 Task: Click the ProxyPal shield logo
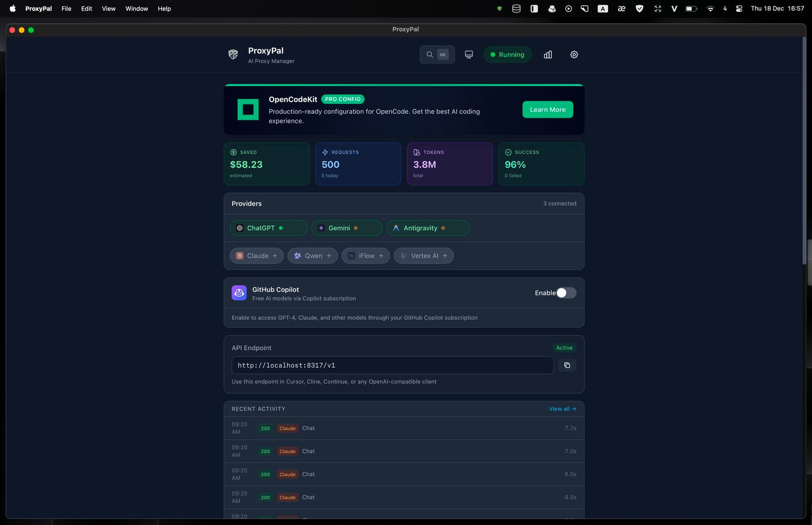[x=233, y=54]
